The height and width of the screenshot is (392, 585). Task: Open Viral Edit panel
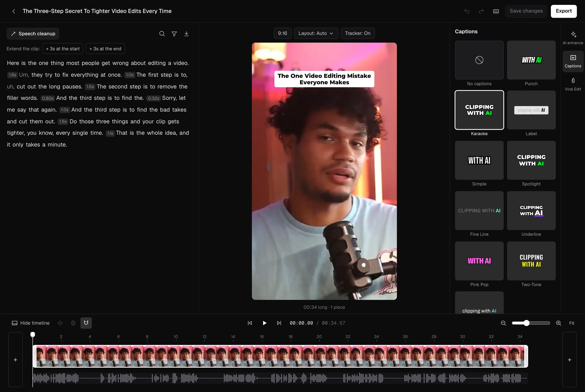click(573, 84)
